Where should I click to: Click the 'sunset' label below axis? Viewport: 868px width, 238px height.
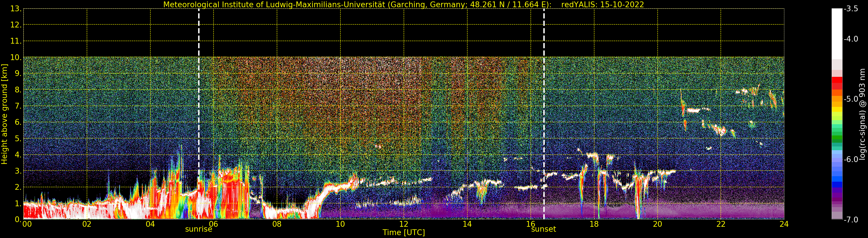pyautogui.click(x=544, y=229)
